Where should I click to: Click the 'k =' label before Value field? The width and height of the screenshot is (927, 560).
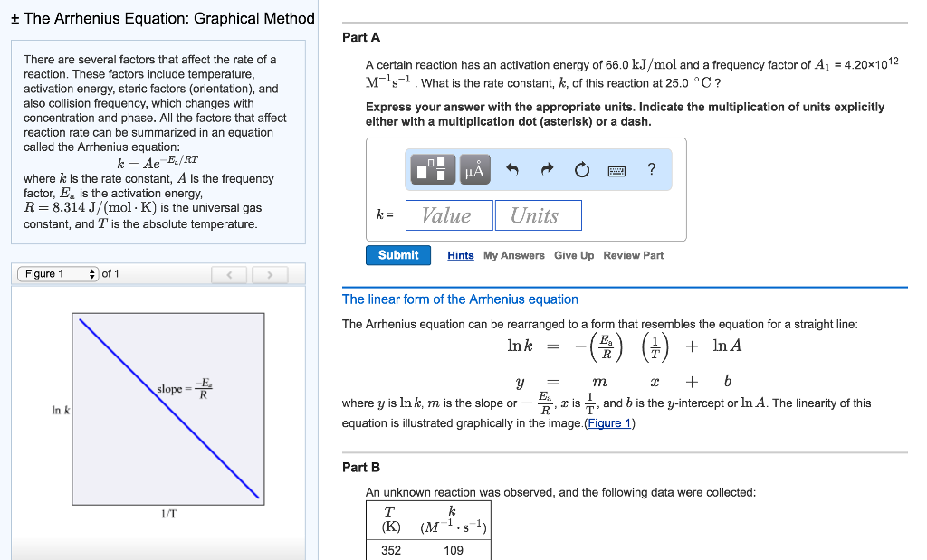[x=385, y=214]
